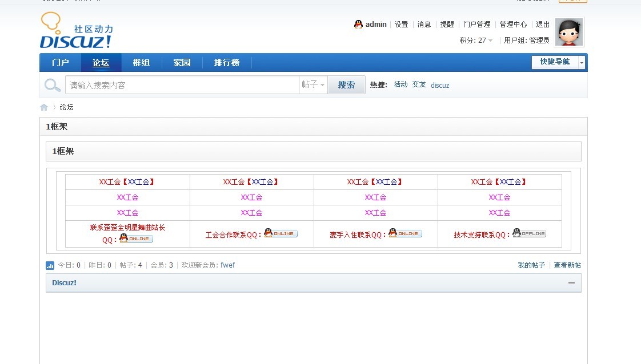Open 提醒 in the user menu
Image resolution: width=641 pixels, height=364 pixels.
point(447,25)
